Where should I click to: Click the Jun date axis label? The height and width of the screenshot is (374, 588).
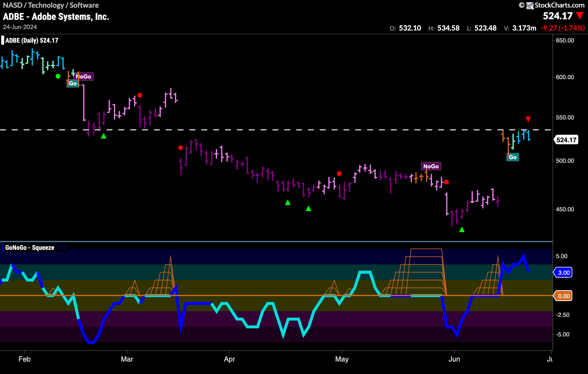coord(454,359)
